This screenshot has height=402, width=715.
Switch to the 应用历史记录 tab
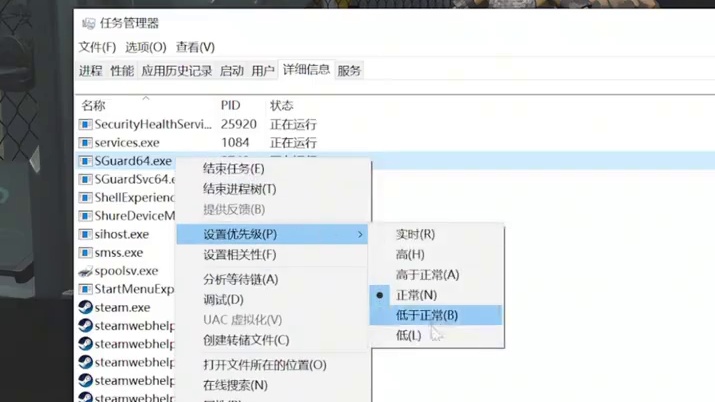pos(176,71)
